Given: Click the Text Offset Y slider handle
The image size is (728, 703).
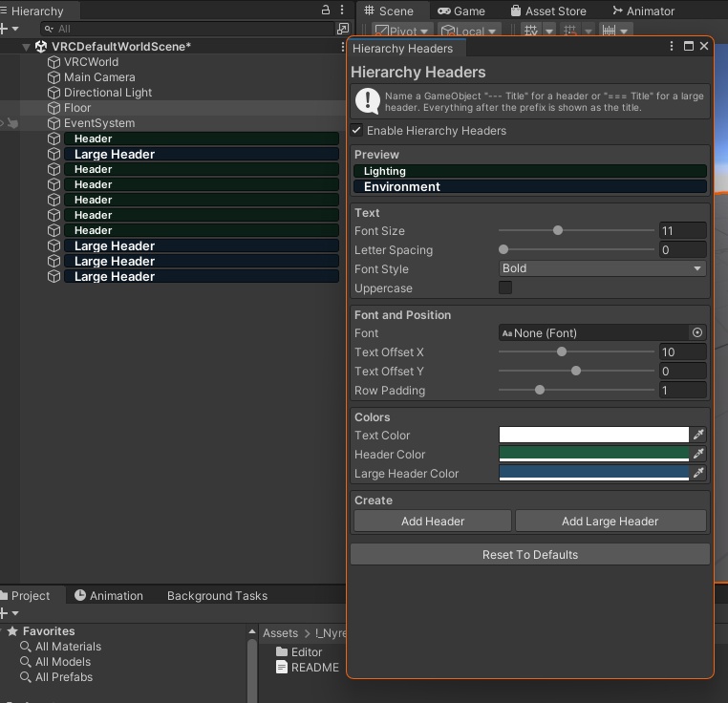Looking at the screenshot, I should click(576, 371).
